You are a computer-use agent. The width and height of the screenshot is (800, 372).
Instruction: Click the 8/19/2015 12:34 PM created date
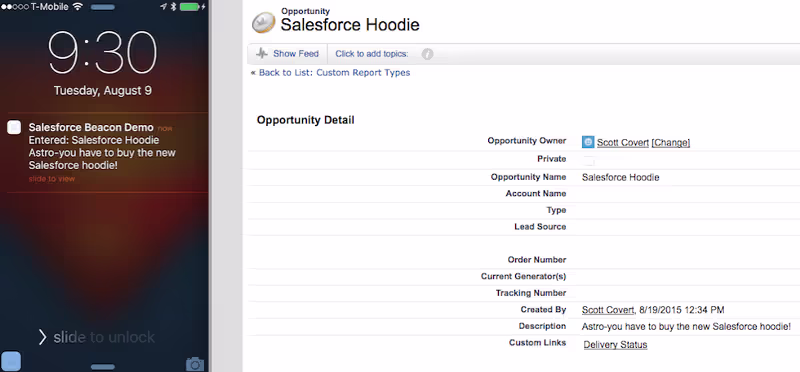pos(682,310)
